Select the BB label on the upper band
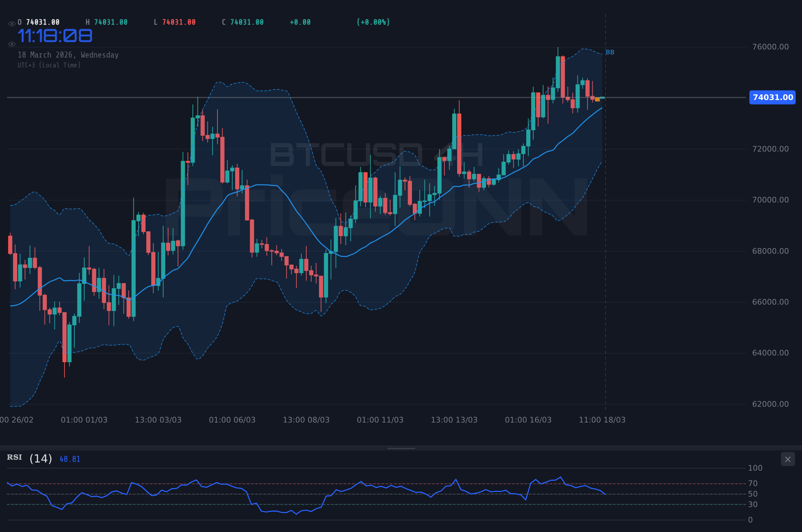 click(x=610, y=52)
